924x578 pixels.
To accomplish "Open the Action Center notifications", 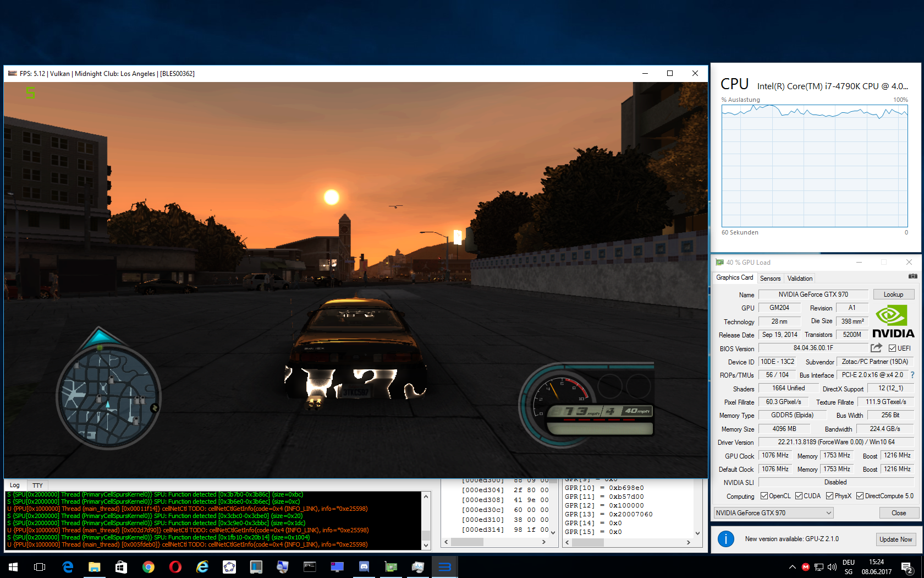I will (906, 567).
